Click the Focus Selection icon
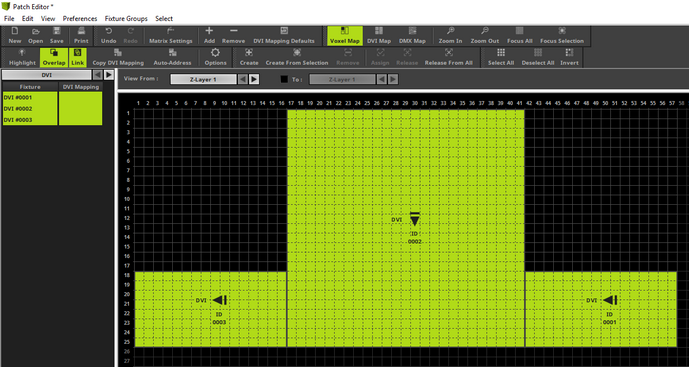This screenshot has width=689, height=367. click(x=562, y=36)
